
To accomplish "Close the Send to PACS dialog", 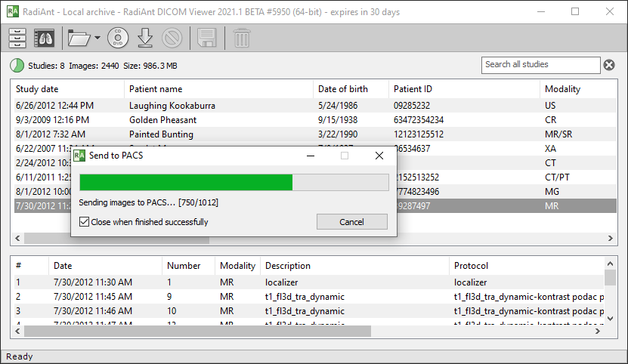I will coord(379,156).
